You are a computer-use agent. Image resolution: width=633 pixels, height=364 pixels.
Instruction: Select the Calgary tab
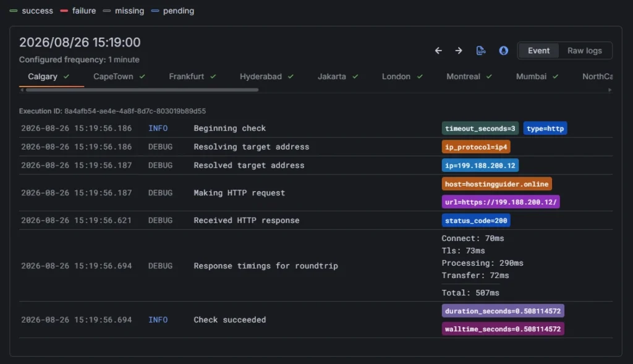[48, 76]
